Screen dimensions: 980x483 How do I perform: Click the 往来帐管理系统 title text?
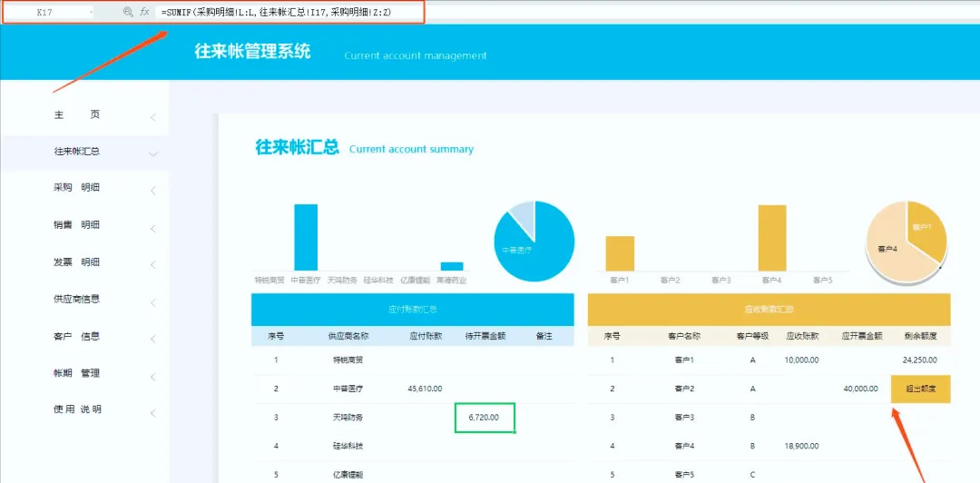click(x=252, y=52)
